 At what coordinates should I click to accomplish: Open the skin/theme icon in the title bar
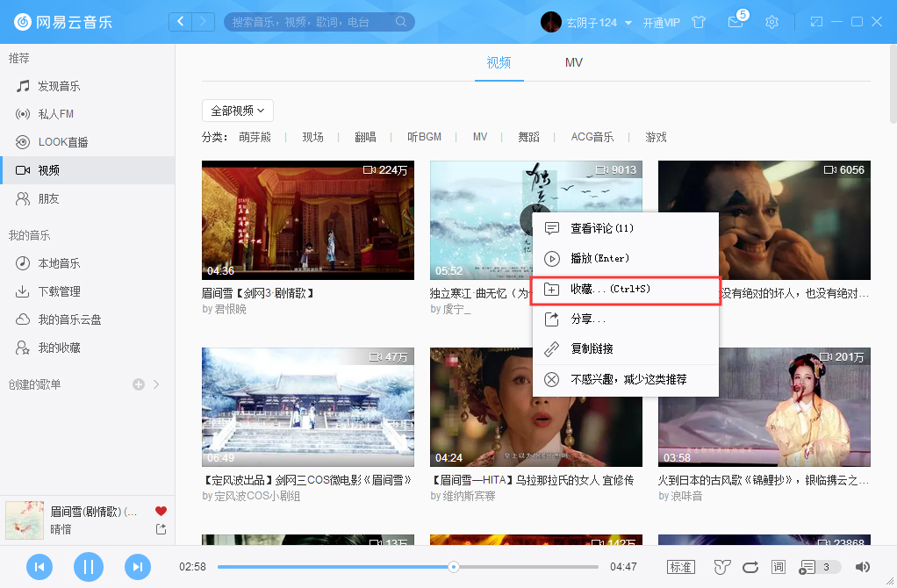(x=698, y=22)
